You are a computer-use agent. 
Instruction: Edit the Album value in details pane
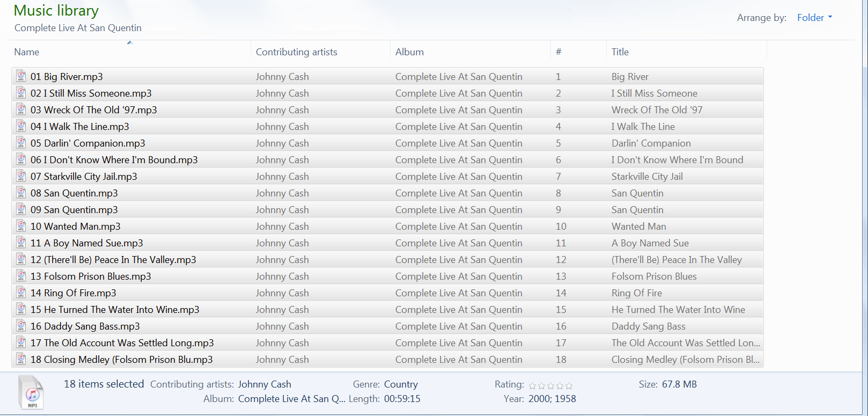tap(292, 399)
